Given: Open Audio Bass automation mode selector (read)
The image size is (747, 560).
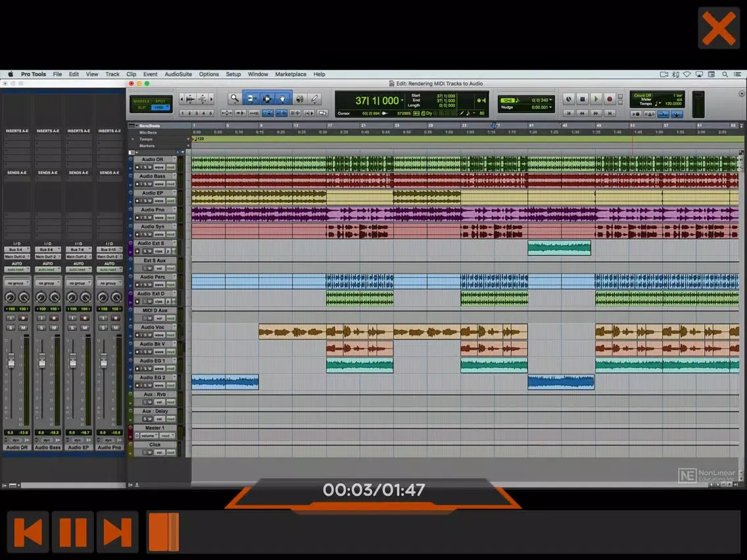Looking at the screenshot, I should click(170, 184).
